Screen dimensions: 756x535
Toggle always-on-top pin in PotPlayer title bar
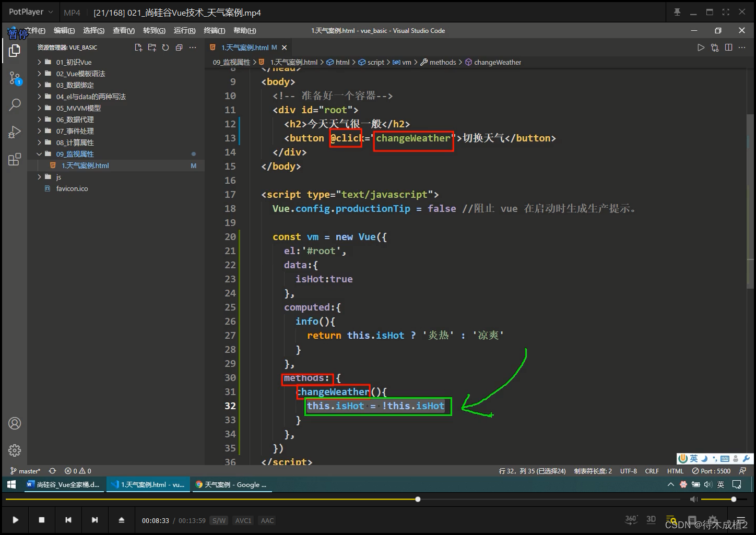tap(677, 12)
